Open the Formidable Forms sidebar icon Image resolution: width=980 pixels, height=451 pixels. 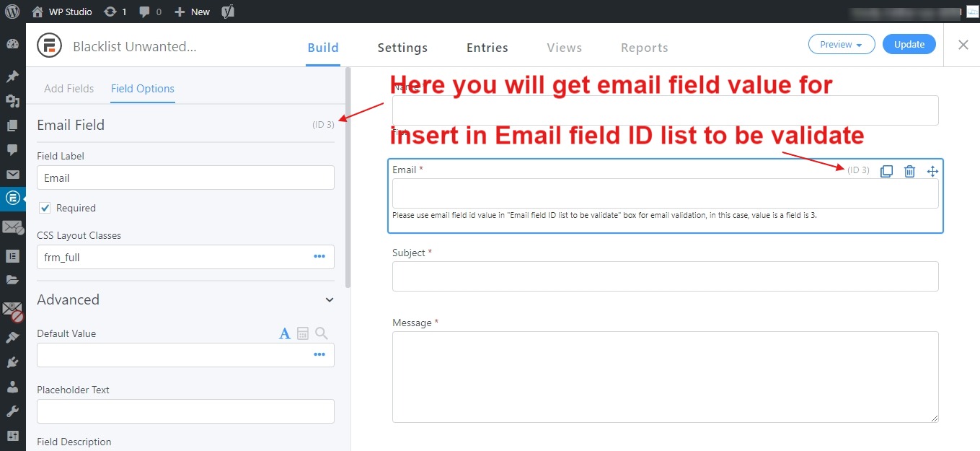coord(12,198)
